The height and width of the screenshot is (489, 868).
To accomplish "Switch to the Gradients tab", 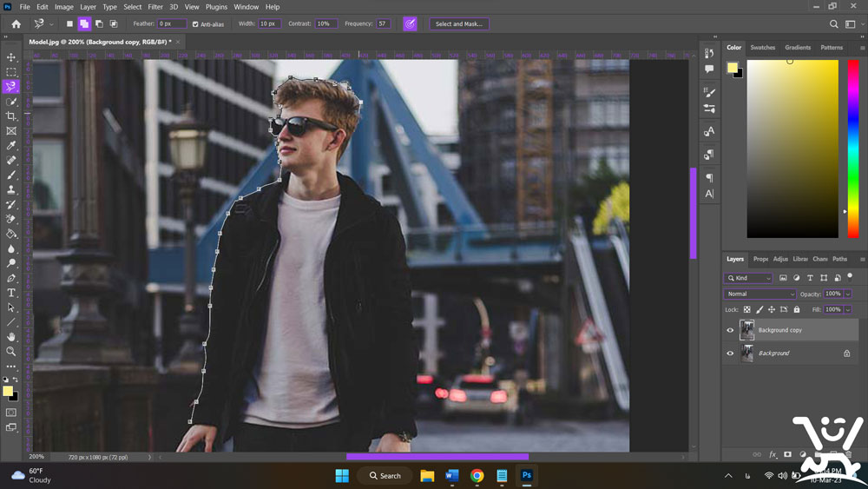I will point(798,48).
